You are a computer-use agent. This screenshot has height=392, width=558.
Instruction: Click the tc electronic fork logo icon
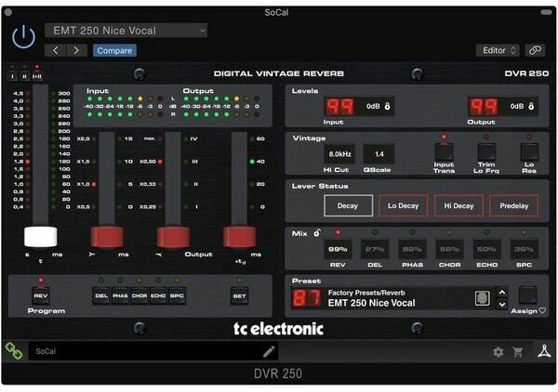point(544,351)
